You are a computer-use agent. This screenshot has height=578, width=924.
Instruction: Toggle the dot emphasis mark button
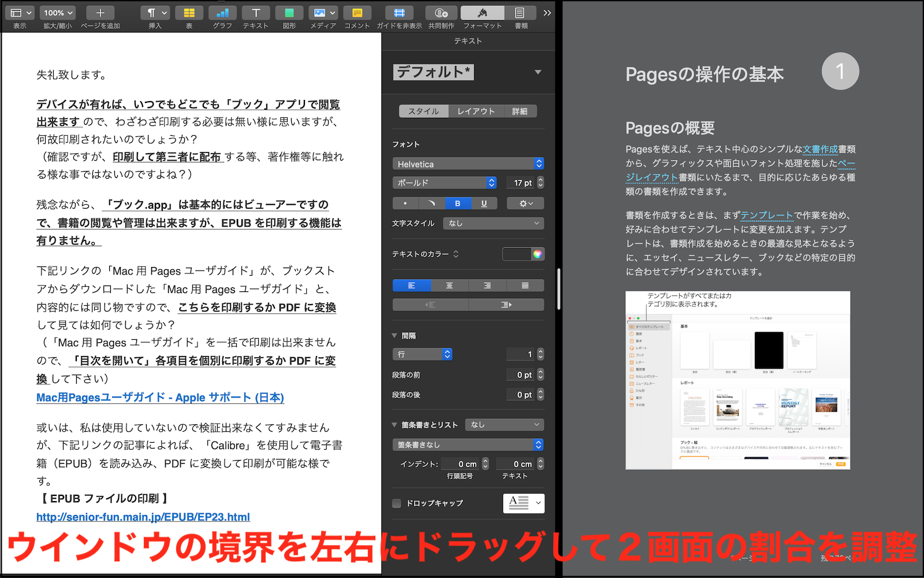point(405,203)
